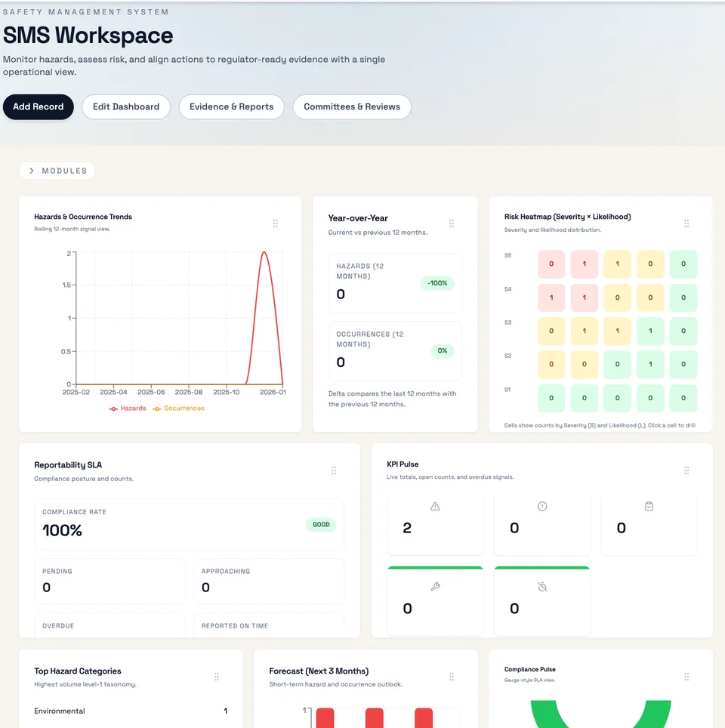Click the Year-over-Year card drag handle
Image resolution: width=725 pixels, height=728 pixels.
tap(451, 223)
